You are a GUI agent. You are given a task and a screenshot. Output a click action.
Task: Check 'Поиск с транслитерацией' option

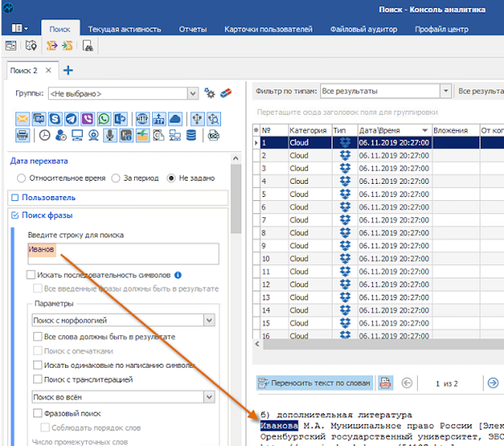click(x=38, y=379)
